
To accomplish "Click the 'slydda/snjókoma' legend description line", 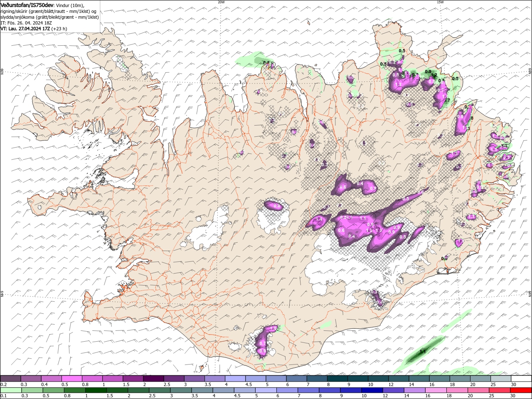I will [49, 17].
